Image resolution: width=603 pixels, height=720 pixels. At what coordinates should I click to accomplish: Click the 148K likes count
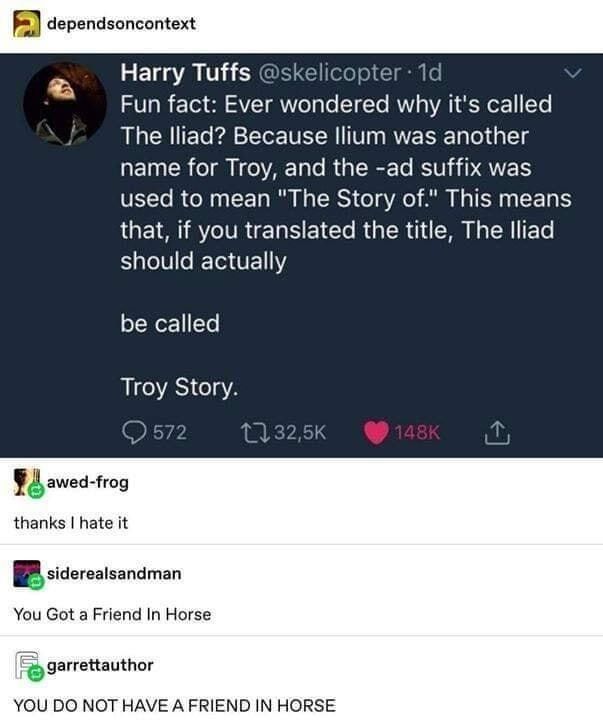pos(417,431)
